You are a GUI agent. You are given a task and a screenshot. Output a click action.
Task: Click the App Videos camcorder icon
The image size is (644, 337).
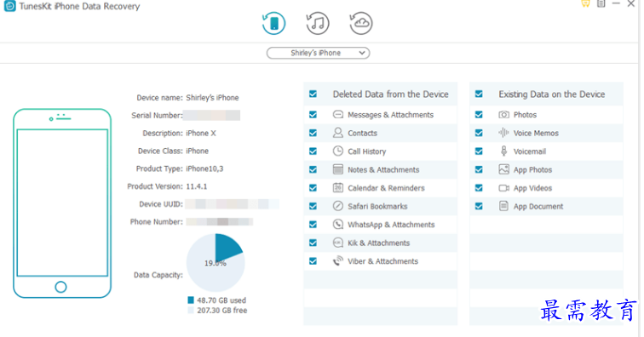coord(504,187)
